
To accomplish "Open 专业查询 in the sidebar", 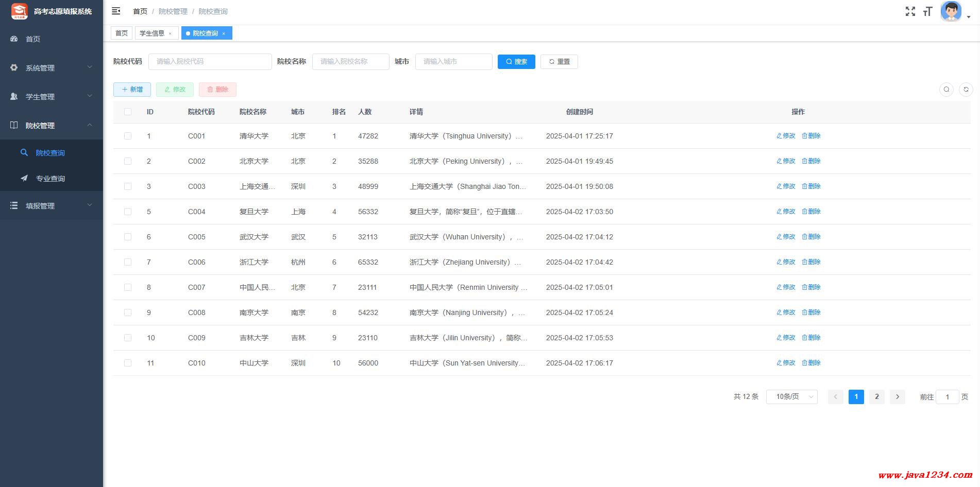I will (x=50, y=179).
